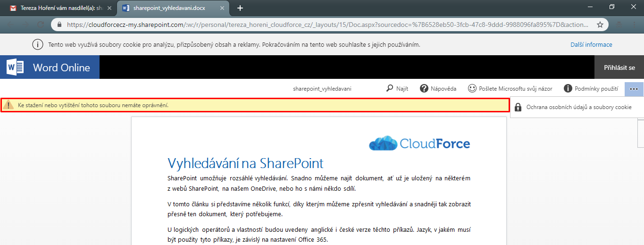Click the document name sharepoint_vyhledavani
This screenshot has height=245, width=644.
pyautogui.click(x=322, y=89)
